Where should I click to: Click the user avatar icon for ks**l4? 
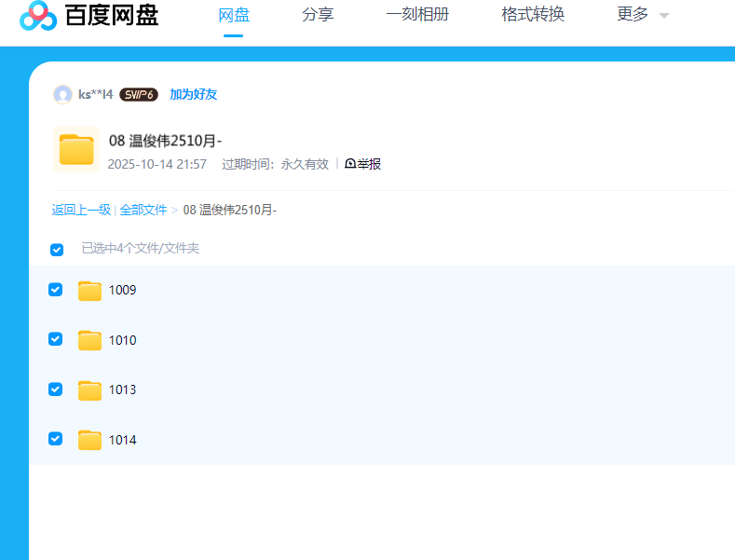62,94
